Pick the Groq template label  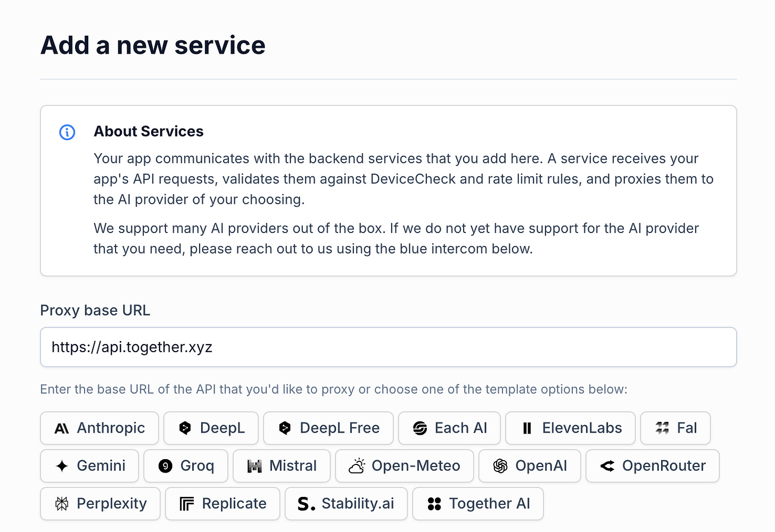click(x=197, y=465)
